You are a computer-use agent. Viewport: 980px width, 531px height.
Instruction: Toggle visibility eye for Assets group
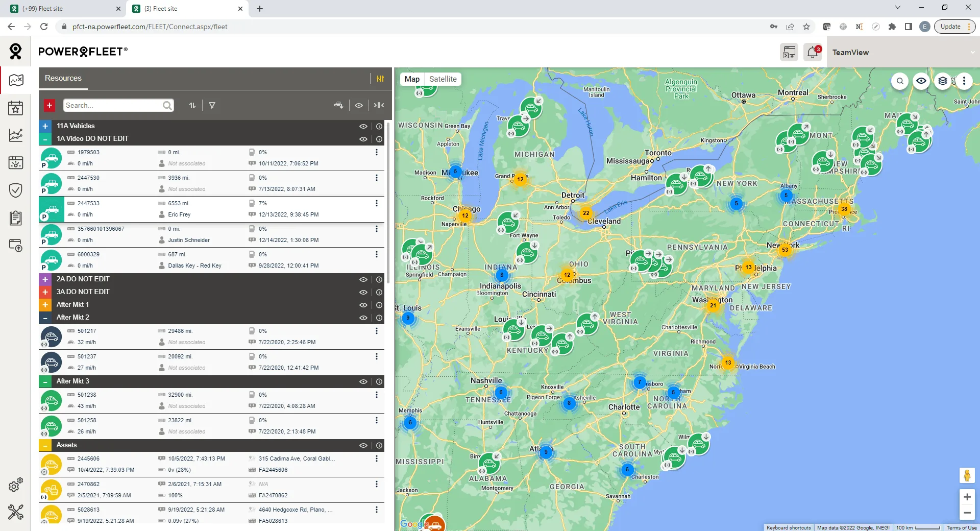pyautogui.click(x=363, y=445)
